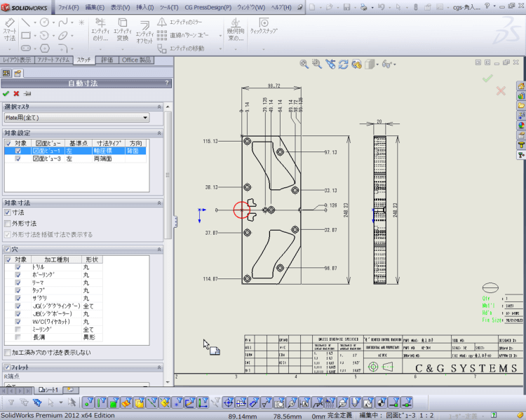This screenshot has height=420, width=526.
Task: Confirm auto dimension with green checkmark
Action: (6, 93)
